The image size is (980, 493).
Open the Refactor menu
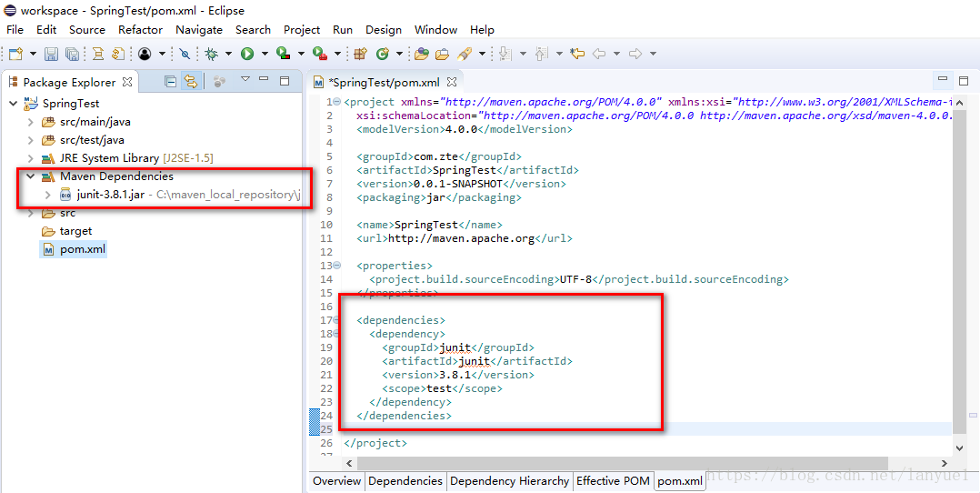tap(141, 29)
